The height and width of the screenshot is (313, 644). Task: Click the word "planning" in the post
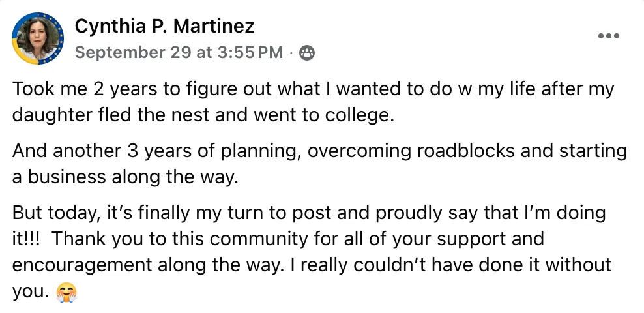point(259,152)
